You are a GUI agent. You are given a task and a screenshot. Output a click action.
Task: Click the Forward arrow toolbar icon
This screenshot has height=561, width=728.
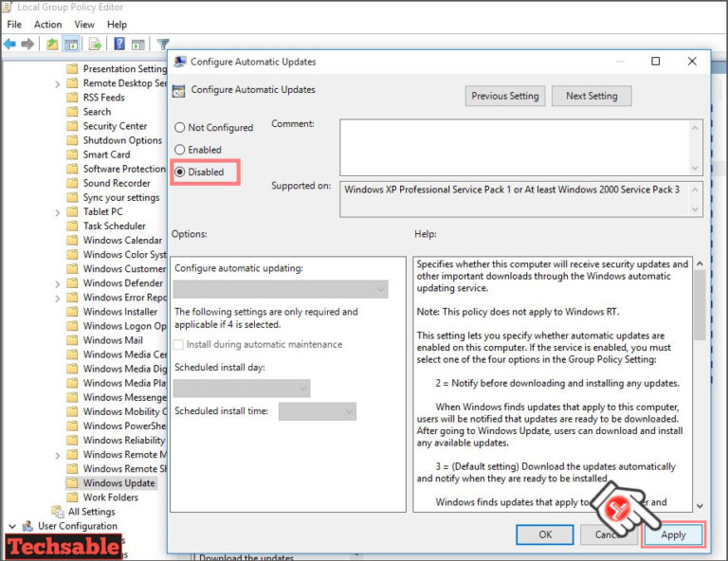(x=27, y=44)
